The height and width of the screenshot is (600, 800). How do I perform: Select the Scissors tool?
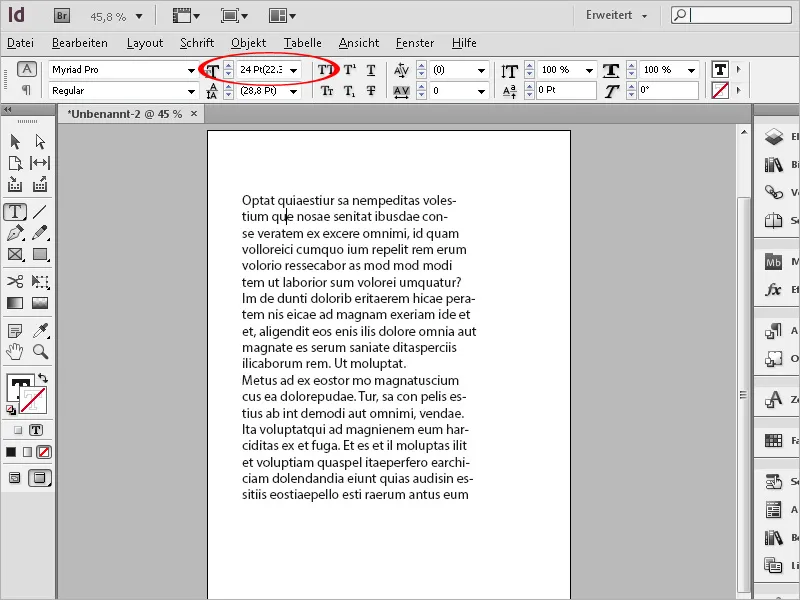pyautogui.click(x=15, y=282)
